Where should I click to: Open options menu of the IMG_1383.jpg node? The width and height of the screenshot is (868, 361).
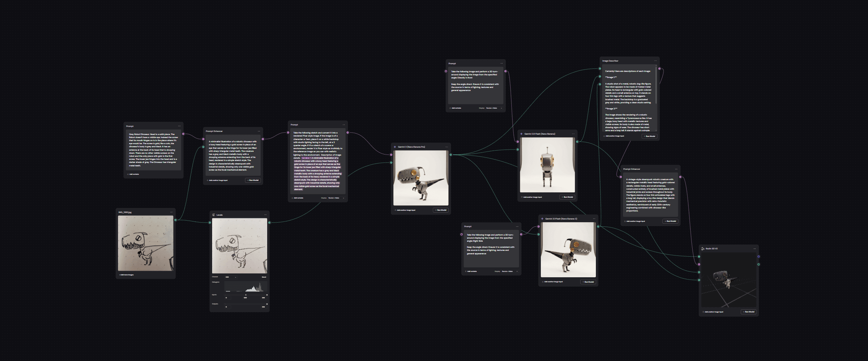pyautogui.click(x=171, y=212)
